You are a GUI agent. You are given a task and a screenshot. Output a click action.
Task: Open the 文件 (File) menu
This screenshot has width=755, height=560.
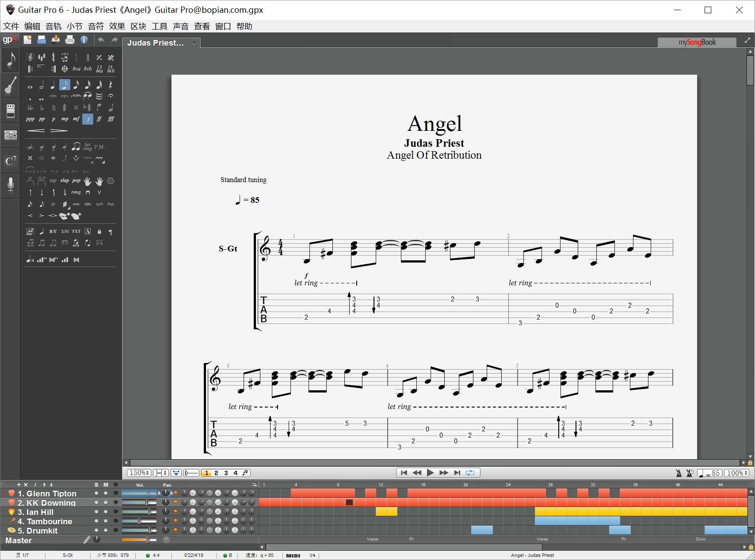[11, 26]
